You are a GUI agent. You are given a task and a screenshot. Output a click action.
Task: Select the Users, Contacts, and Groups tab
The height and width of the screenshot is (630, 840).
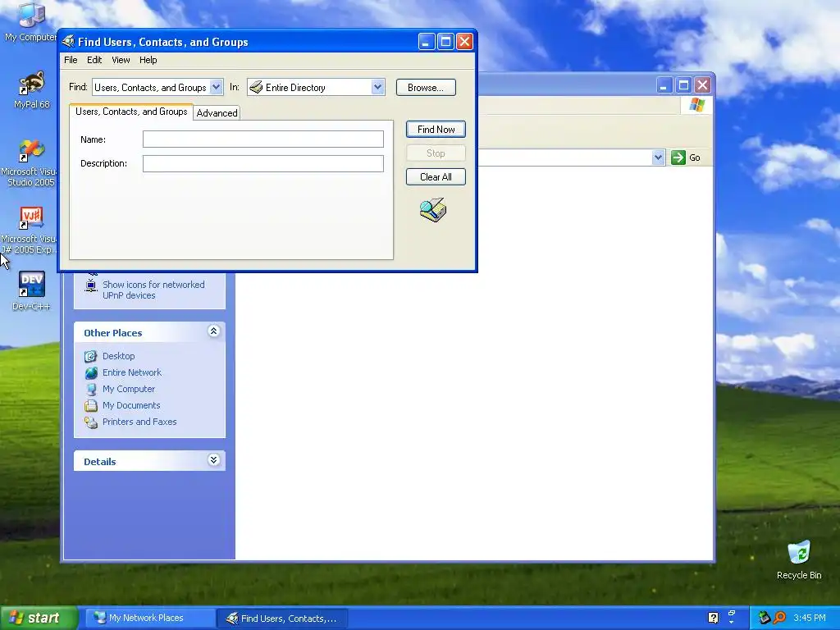(x=131, y=112)
